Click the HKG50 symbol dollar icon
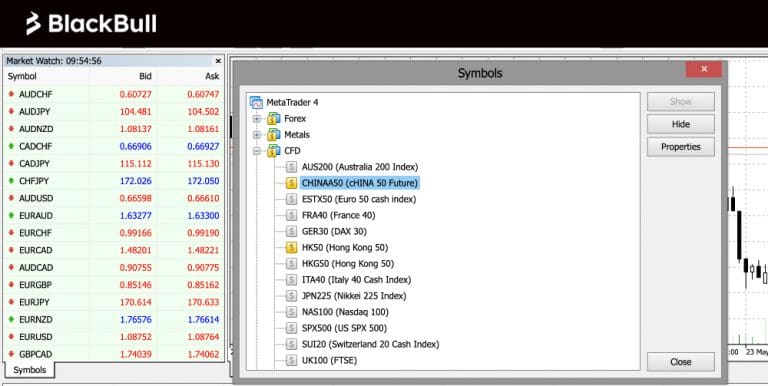Image resolution: width=768 pixels, height=386 pixels. pyautogui.click(x=291, y=264)
